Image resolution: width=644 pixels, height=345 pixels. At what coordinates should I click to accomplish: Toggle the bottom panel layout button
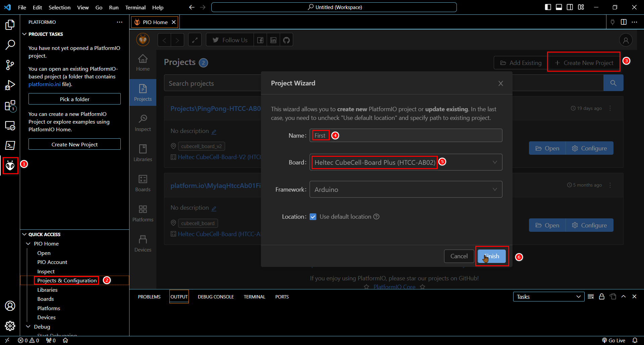point(559,7)
